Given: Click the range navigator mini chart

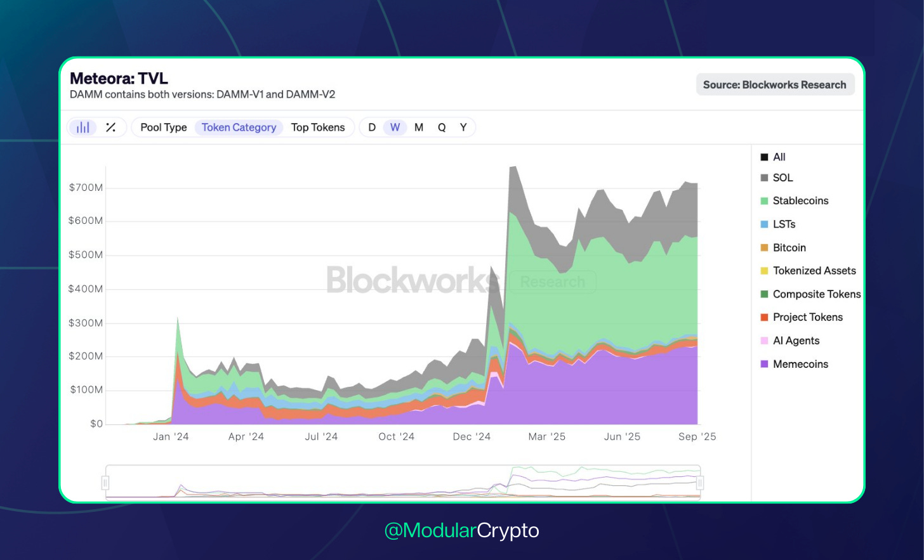Looking at the screenshot, I should tap(403, 483).
